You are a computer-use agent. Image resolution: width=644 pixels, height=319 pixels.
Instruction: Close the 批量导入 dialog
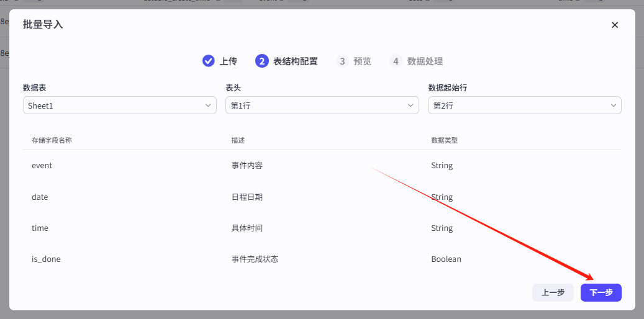(x=615, y=25)
